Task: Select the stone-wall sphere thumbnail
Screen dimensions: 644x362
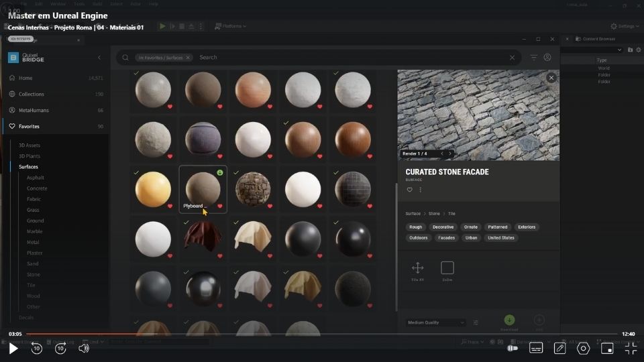Action: point(253,189)
